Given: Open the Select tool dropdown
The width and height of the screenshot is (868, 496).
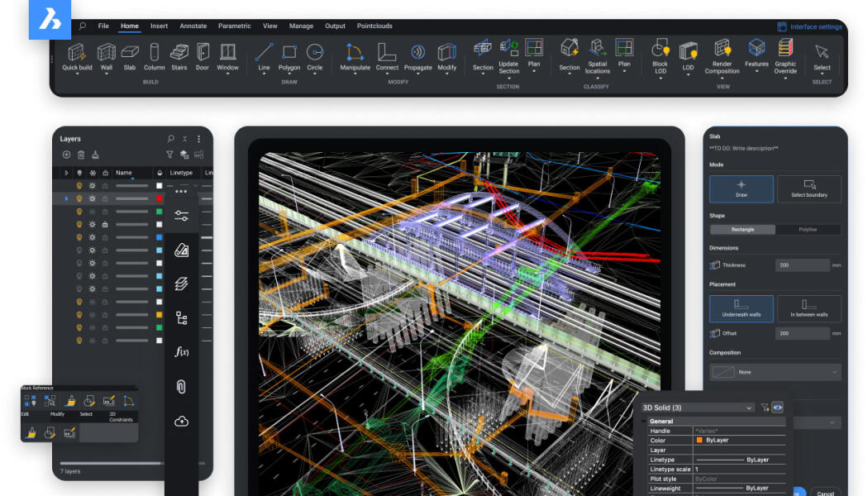Looking at the screenshot, I should 822,74.
